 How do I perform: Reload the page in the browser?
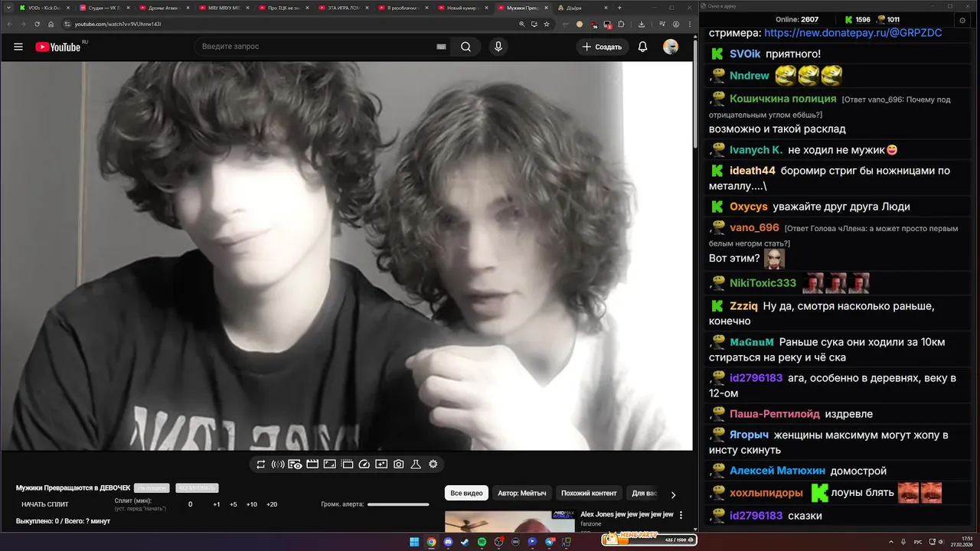(x=37, y=24)
